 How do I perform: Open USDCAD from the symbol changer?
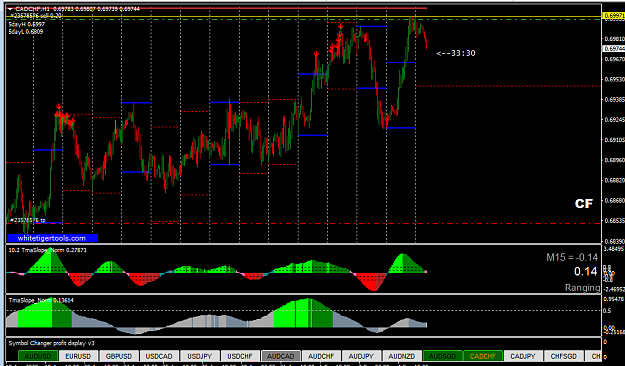(x=159, y=356)
